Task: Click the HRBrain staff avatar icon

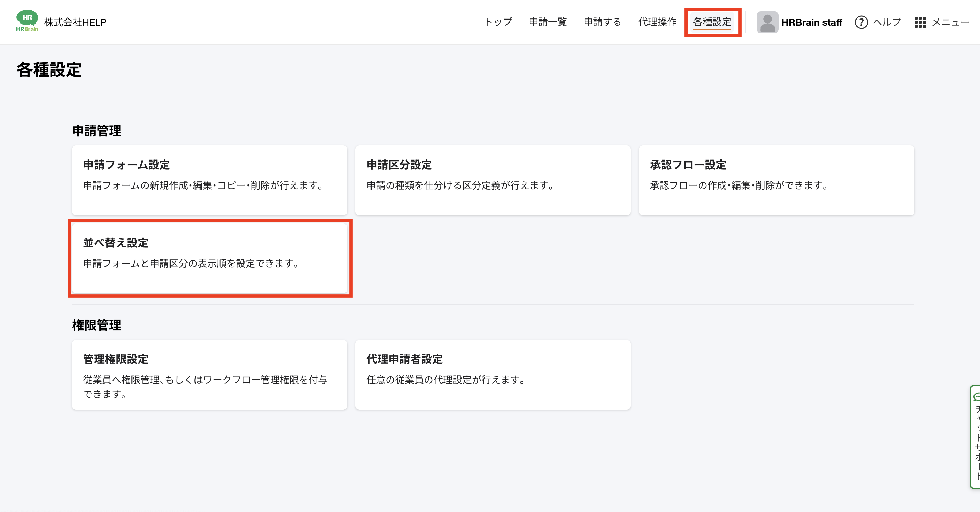Action: coord(767,22)
